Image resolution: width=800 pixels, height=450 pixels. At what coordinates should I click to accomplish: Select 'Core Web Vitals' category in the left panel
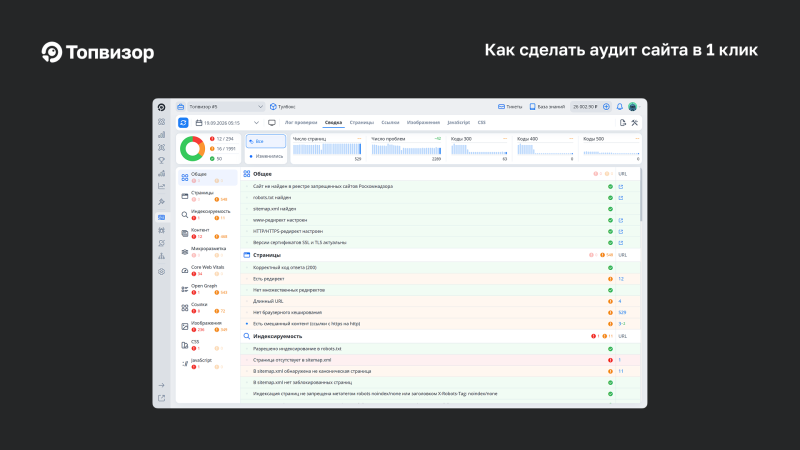207,270
